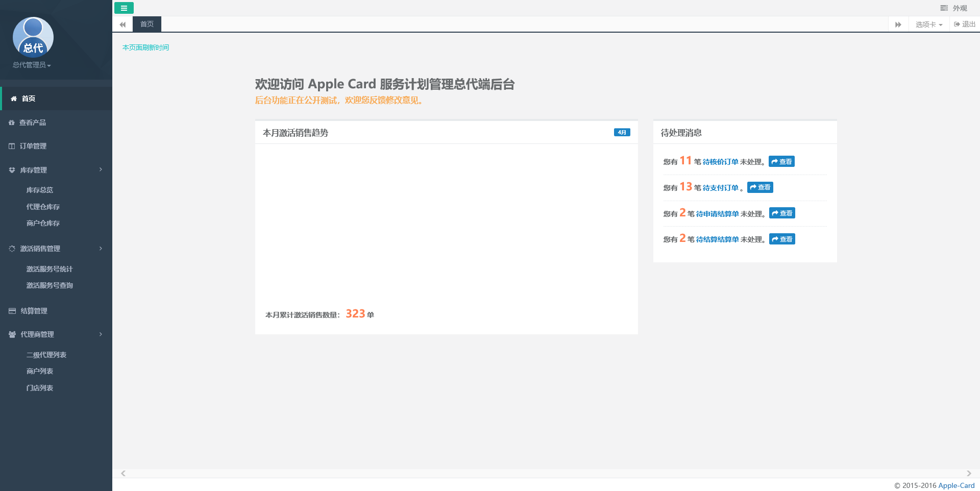Open the 待结算结算单 link
980x491 pixels.
717,239
